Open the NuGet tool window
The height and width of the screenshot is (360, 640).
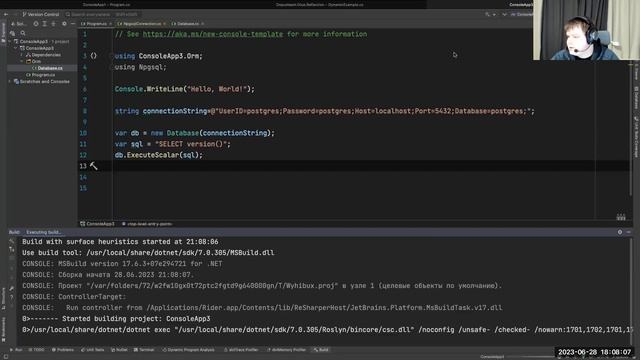point(119,350)
